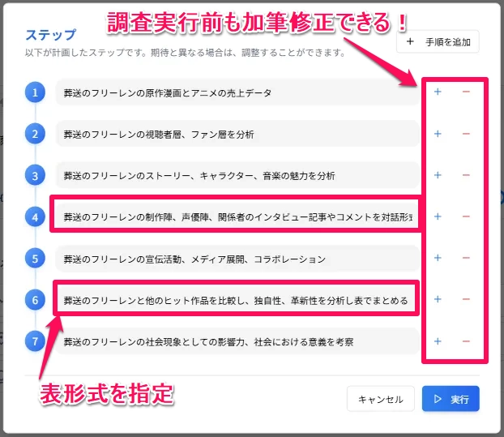This screenshot has width=504, height=437.
Task: Delete step 2 ファン層を分析 via minus
Action: click(x=466, y=134)
